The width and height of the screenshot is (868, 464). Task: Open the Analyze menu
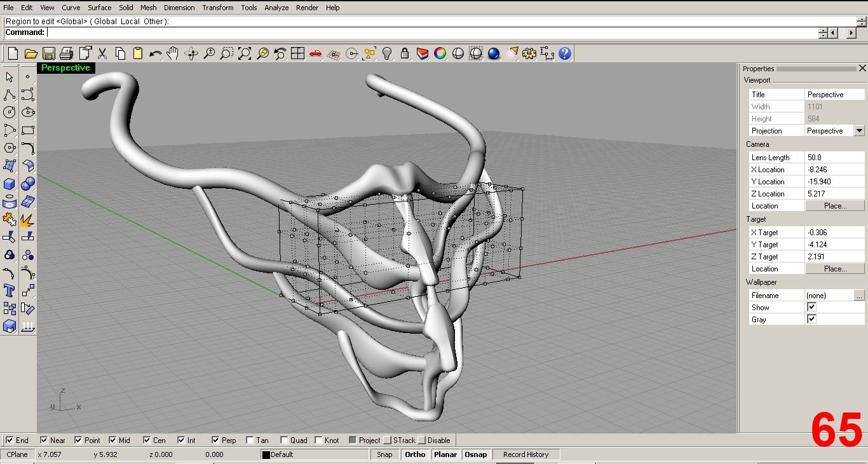click(276, 8)
